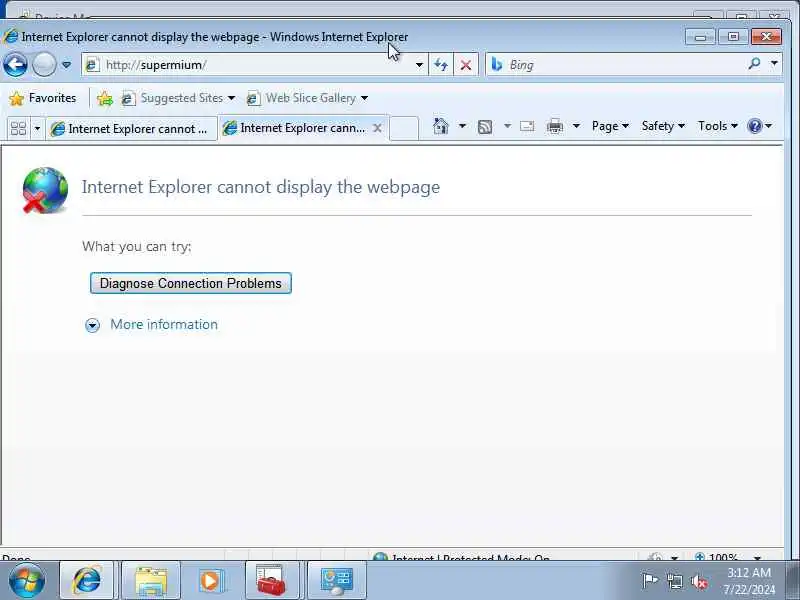Viewport: 800px width, 600px height.
Task: Switch to first Internet Explorer cannot tab
Action: pos(131,129)
